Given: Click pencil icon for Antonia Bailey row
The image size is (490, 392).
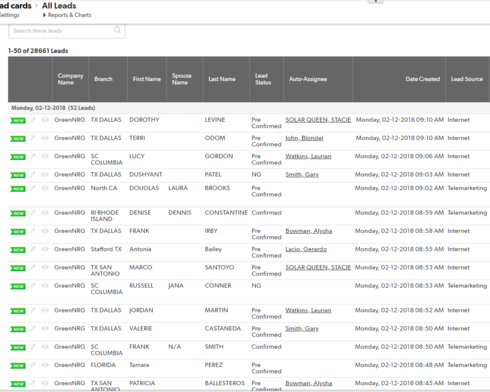Looking at the screenshot, I should click(x=32, y=250).
